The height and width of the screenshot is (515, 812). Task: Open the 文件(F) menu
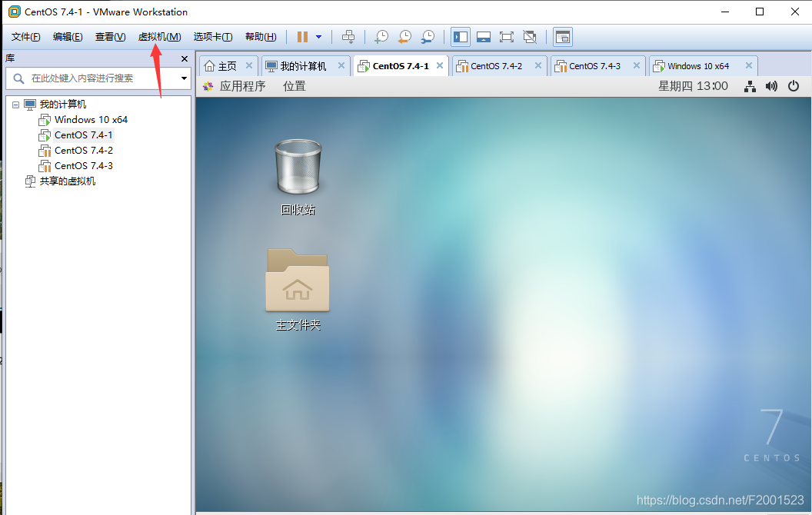pyautogui.click(x=26, y=37)
